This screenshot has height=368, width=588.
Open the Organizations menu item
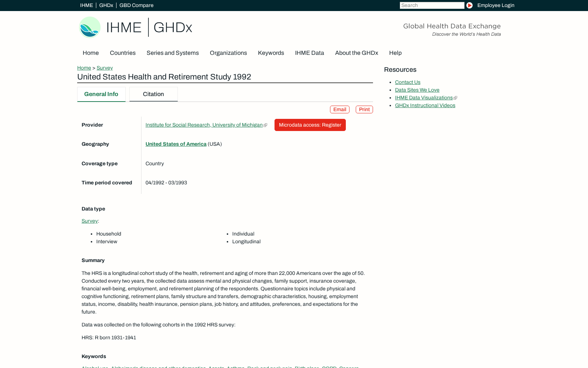click(x=228, y=53)
